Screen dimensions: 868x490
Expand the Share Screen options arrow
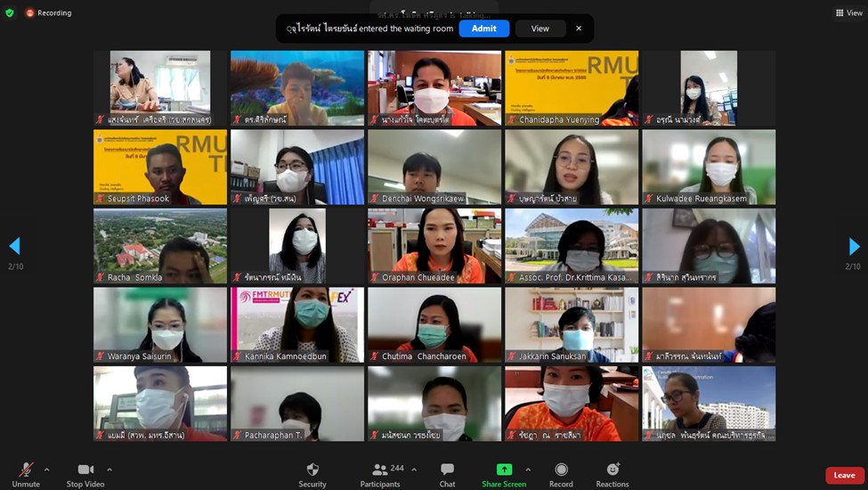click(x=528, y=470)
